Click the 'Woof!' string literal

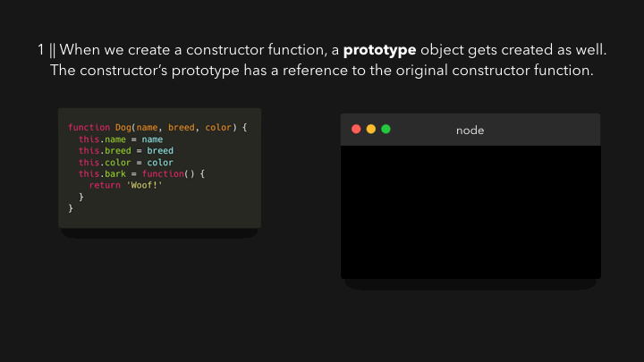pyautogui.click(x=144, y=186)
